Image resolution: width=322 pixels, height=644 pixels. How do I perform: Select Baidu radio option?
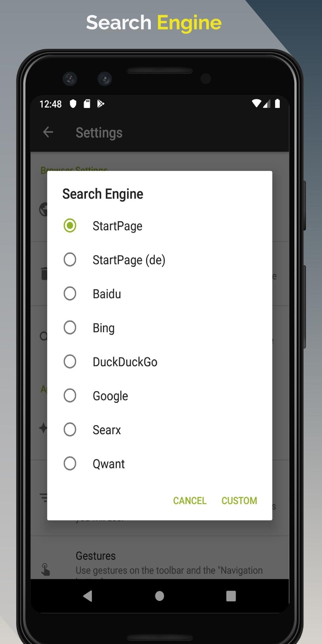[70, 294]
